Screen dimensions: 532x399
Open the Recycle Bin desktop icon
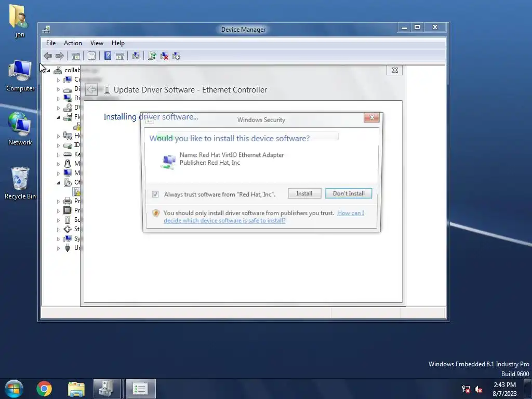coord(20,183)
